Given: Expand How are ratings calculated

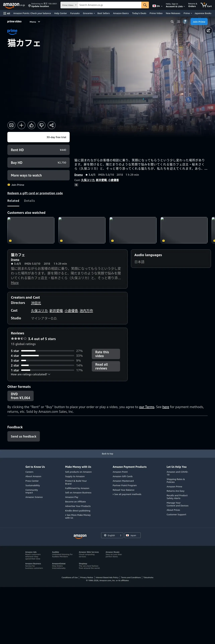Looking at the screenshot, I should point(30,374).
